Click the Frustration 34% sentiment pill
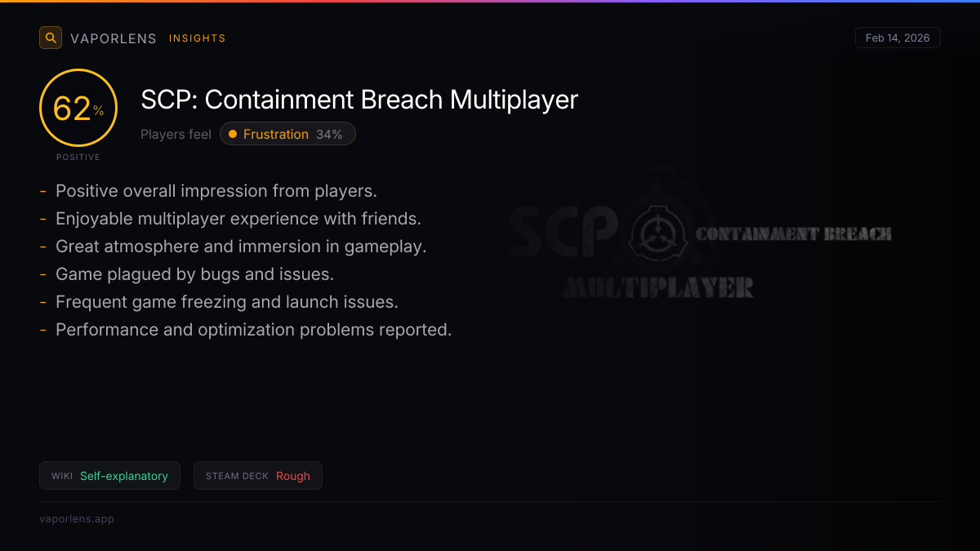The height and width of the screenshot is (551, 980). [x=287, y=134]
